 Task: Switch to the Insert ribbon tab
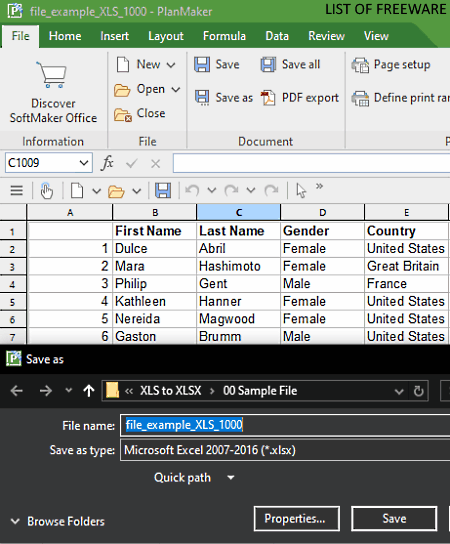[x=114, y=36]
